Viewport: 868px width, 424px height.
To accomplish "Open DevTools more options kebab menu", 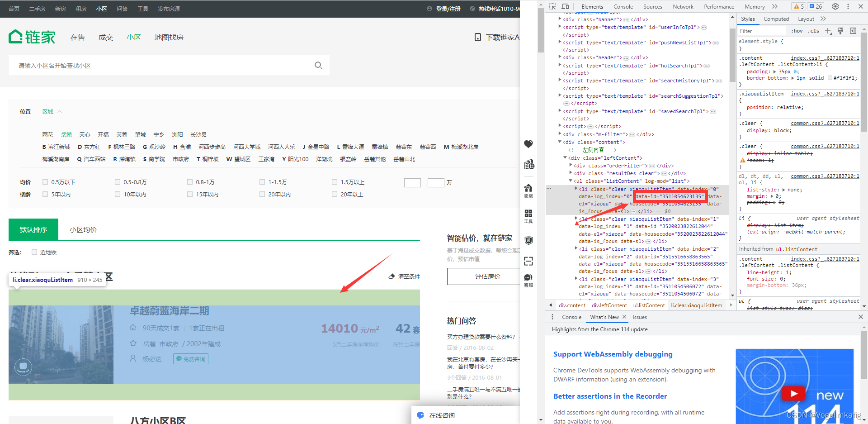I will tap(848, 6).
